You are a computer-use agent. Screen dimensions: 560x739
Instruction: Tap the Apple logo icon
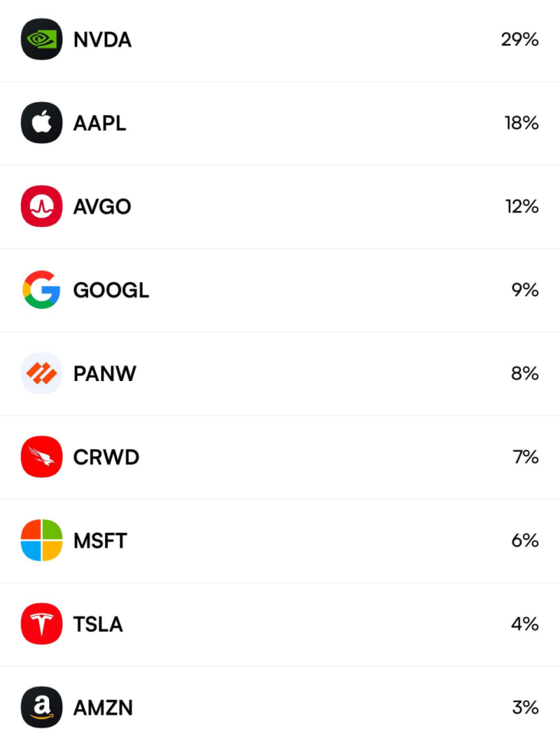(x=41, y=123)
